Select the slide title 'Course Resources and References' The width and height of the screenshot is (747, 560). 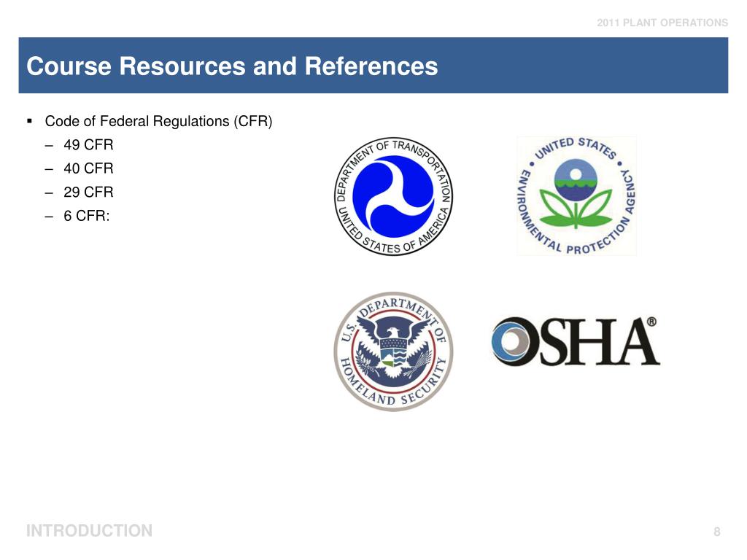point(232,66)
